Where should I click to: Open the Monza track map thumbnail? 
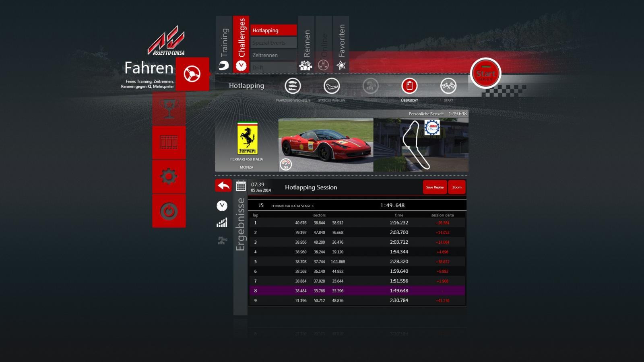tap(421, 145)
